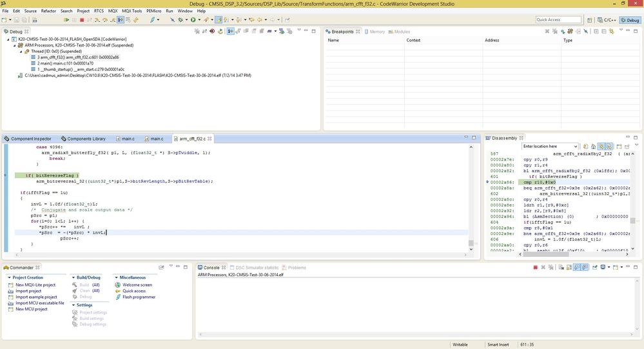Click the Disassembly horizontal scrollbar
This screenshot has height=349, width=644.
573,254
